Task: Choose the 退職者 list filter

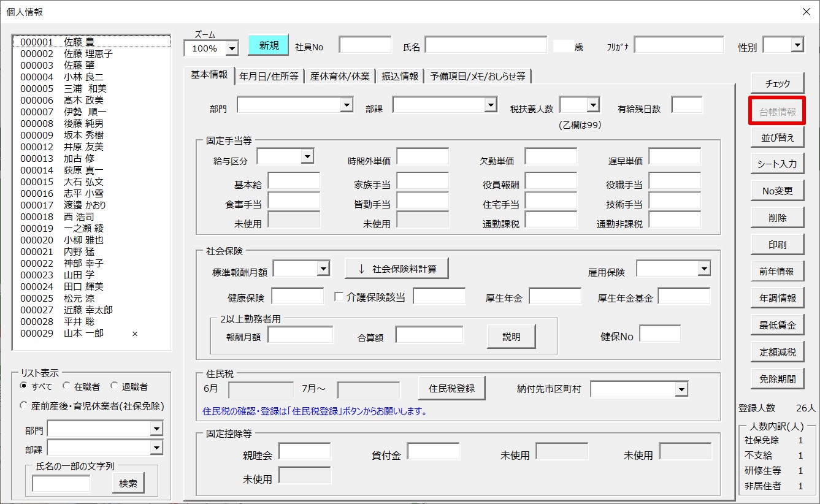Action: click(114, 386)
